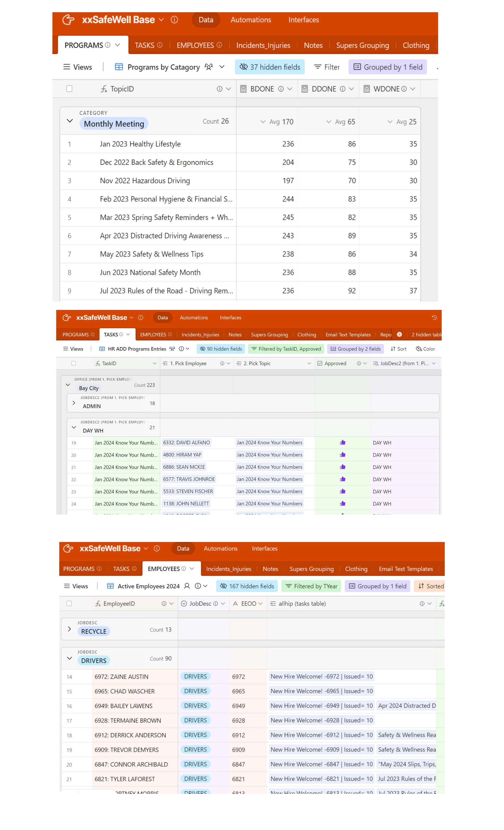
Task: Click the info icon next to Active Employees 2024
Action: click(x=198, y=586)
